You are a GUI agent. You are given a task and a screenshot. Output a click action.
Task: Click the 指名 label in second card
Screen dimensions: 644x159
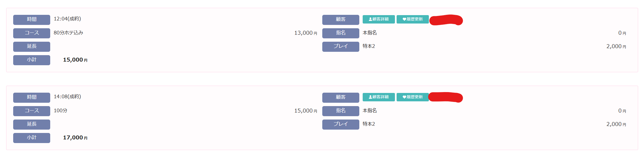click(x=341, y=111)
